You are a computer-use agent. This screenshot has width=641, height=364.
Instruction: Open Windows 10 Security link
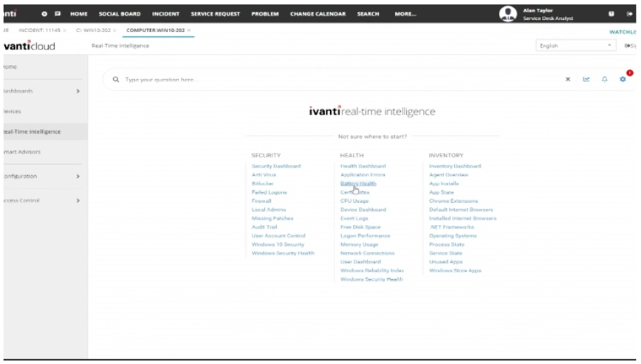click(278, 244)
